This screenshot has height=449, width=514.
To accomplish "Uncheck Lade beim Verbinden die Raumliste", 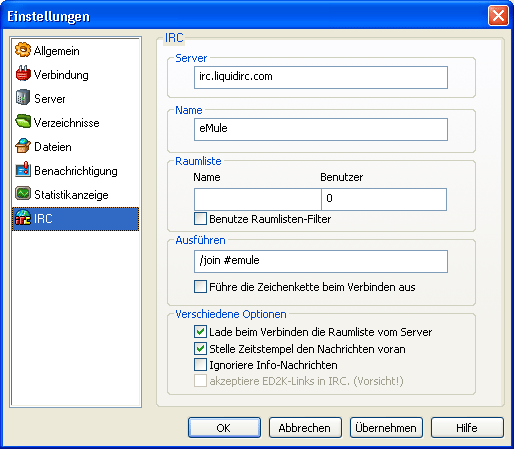I will (x=200, y=332).
